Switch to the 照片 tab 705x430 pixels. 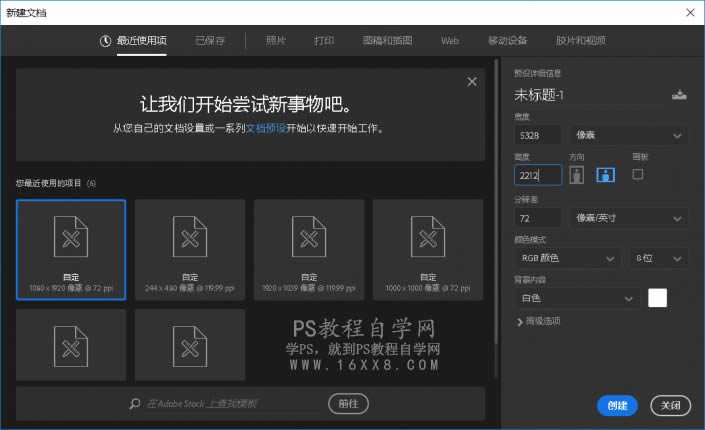click(276, 41)
